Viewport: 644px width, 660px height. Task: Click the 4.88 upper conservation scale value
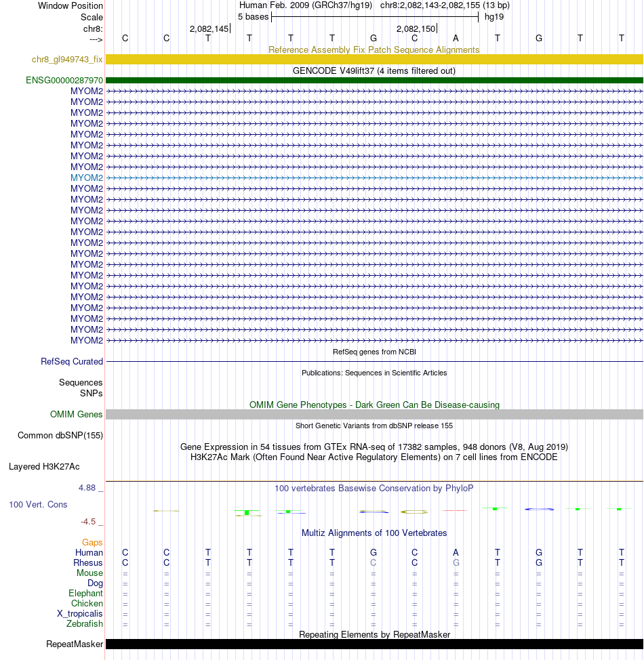coord(87,487)
